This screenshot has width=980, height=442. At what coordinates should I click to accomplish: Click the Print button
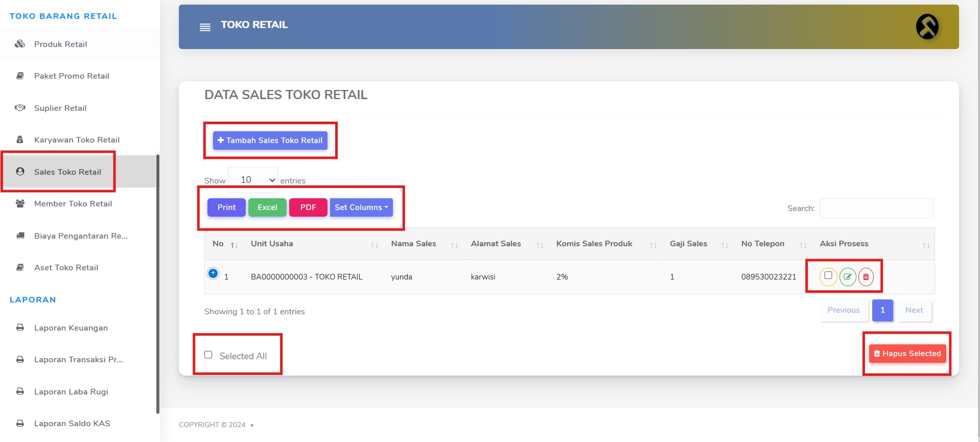point(226,207)
